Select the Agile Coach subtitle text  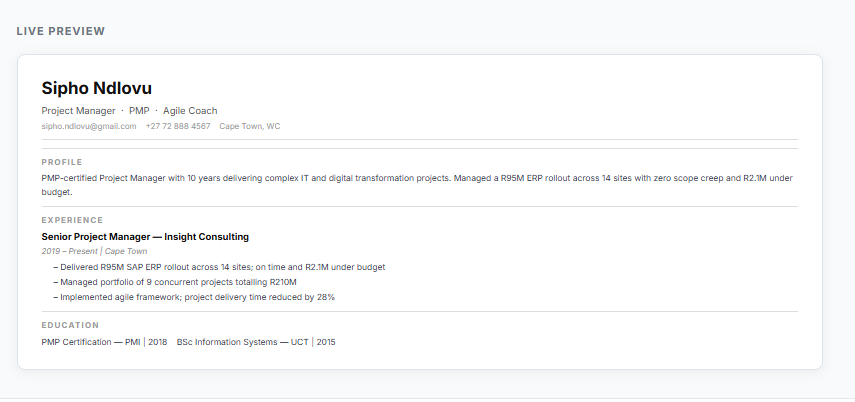click(x=190, y=111)
